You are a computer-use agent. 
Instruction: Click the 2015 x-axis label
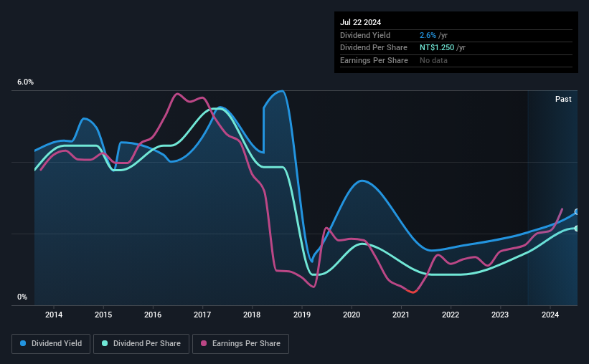click(x=103, y=315)
